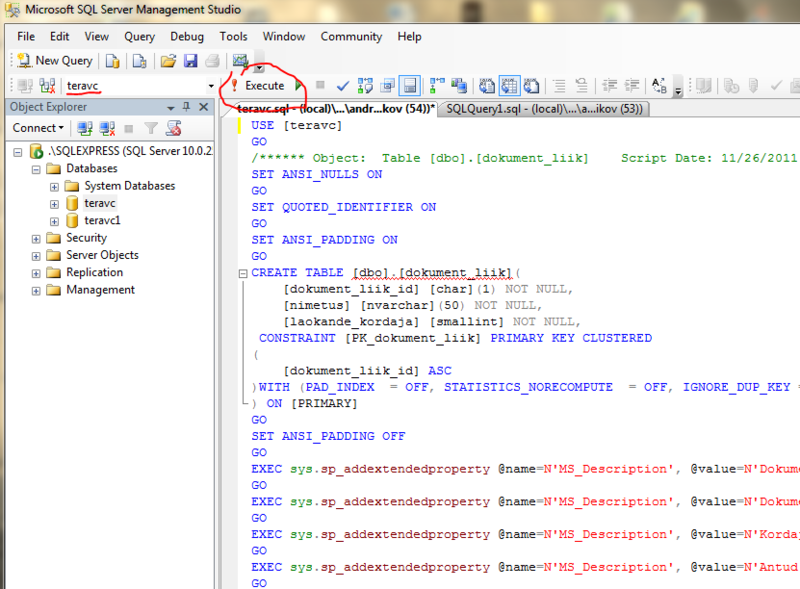Open the Connect dropdown in Object Explorer

(38, 128)
